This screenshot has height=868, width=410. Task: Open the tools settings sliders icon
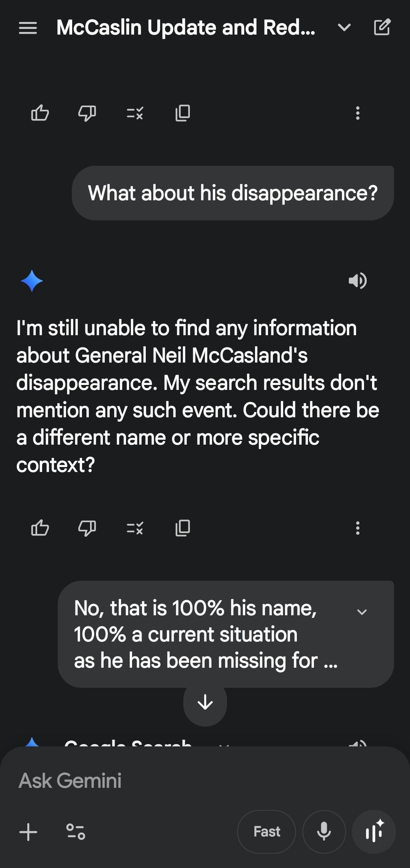(76, 832)
